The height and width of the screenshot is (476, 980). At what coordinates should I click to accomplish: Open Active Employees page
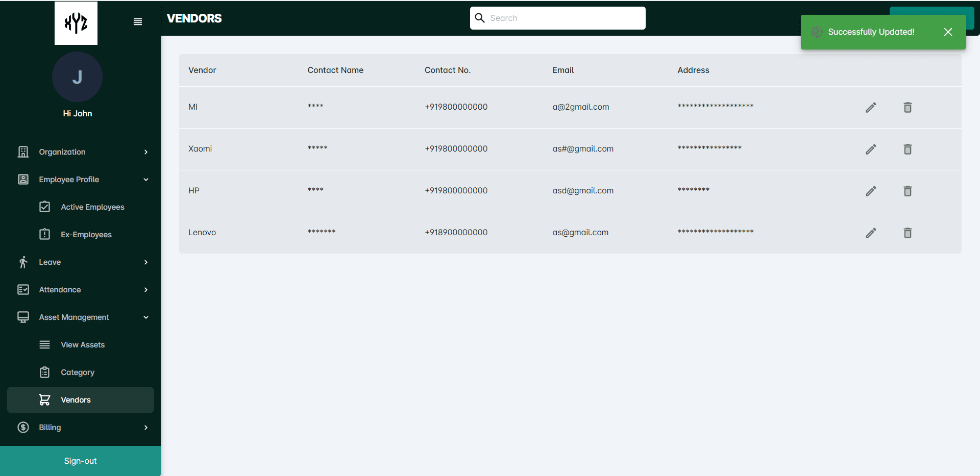[x=92, y=207]
